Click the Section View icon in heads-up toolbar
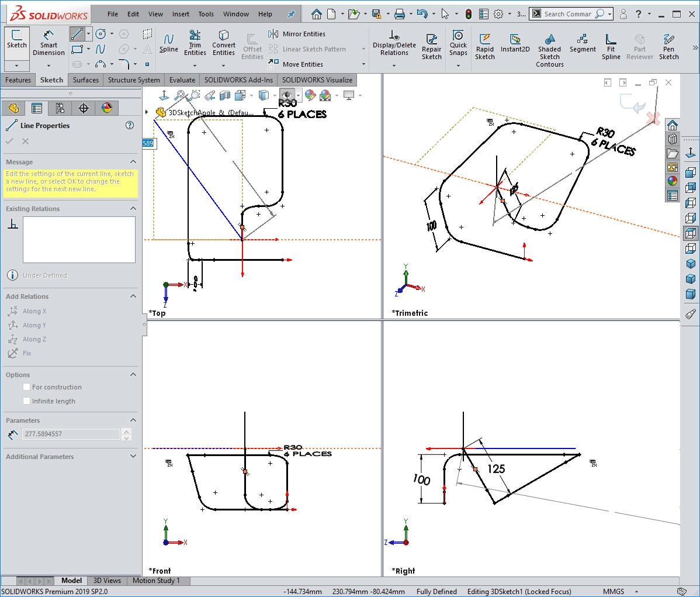The width and height of the screenshot is (700, 597). click(x=225, y=95)
